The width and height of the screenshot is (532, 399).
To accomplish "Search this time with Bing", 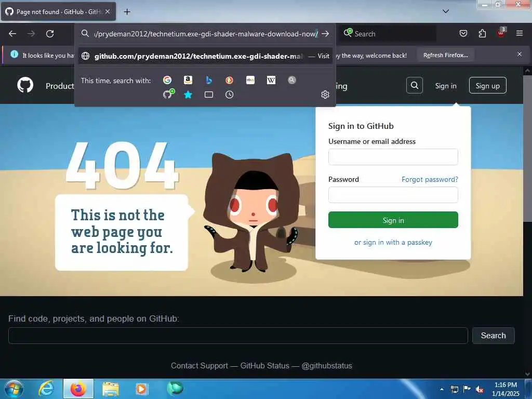I will [x=209, y=80].
